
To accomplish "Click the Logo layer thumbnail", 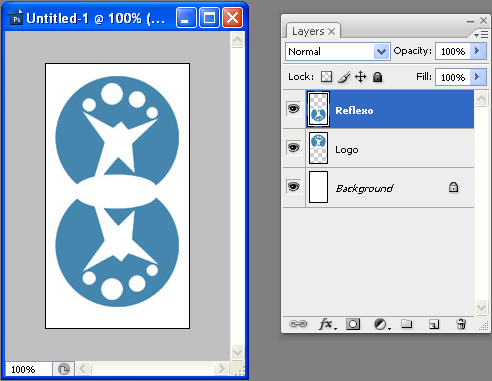I will pyautogui.click(x=318, y=148).
